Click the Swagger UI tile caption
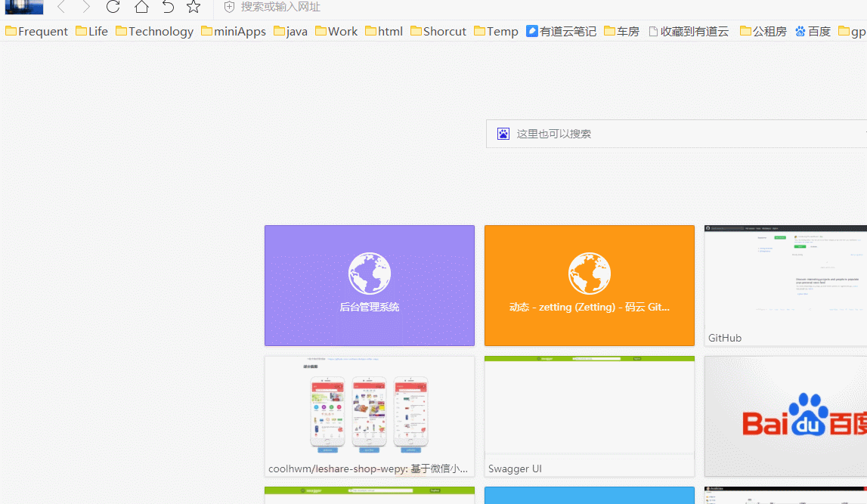Screen dimensions: 867x504 pos(515,468)
